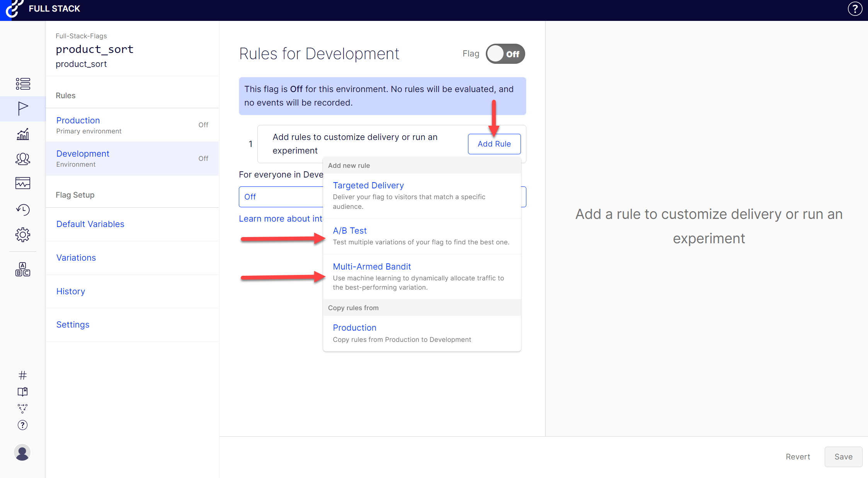Open the Audiences people icon
Screen dimensions: 868x478
(x=23, y=159)
